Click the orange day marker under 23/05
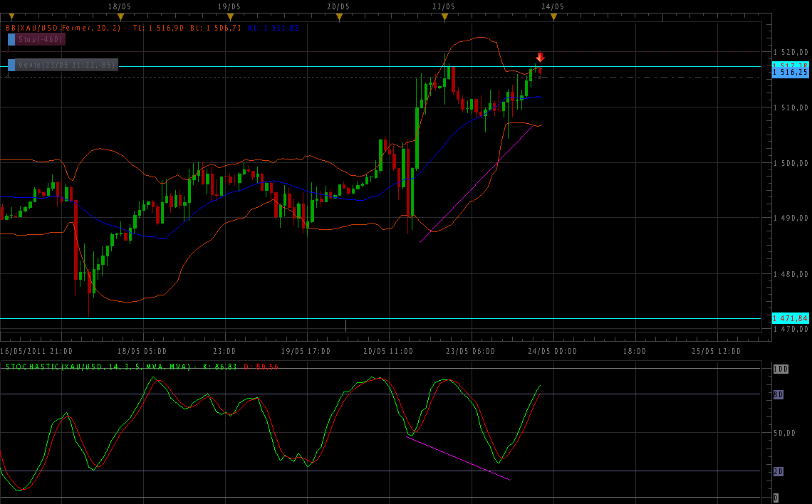 click(x=444, y=16)
